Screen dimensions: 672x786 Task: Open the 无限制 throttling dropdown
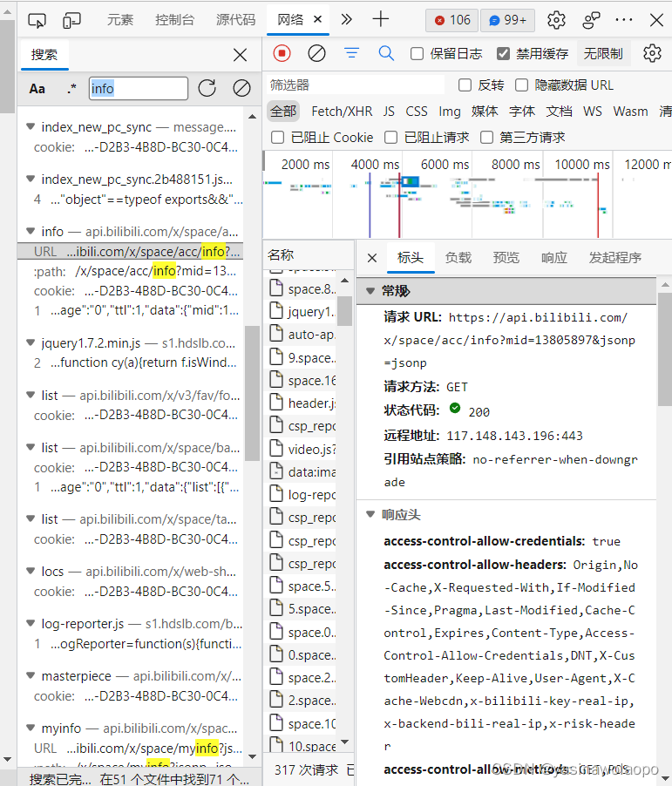(x=603, y=54)
